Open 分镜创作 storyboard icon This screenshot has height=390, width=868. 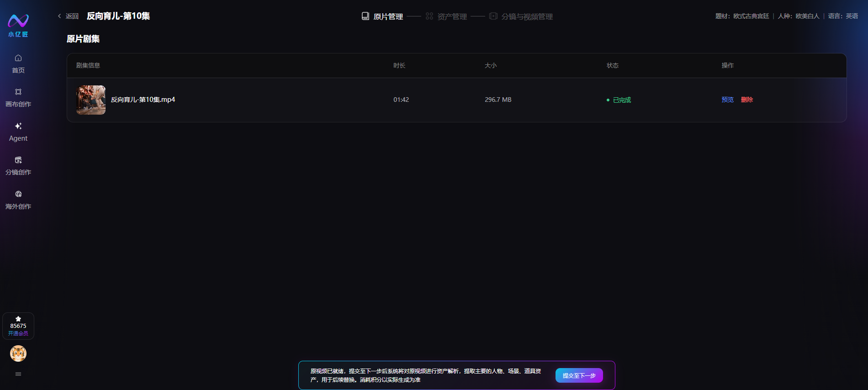point(18,160)
